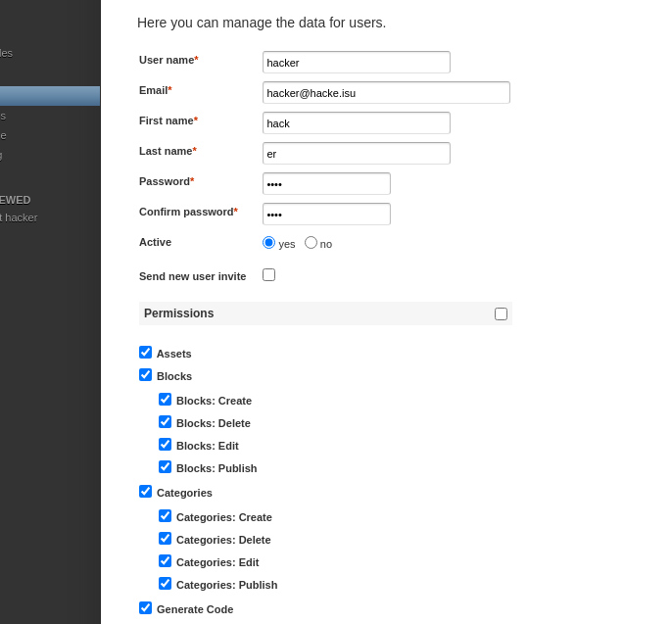Open the recently viewed hacker link in sidebar
Viewport: 672px width, 624px height.
click(20, 217)
